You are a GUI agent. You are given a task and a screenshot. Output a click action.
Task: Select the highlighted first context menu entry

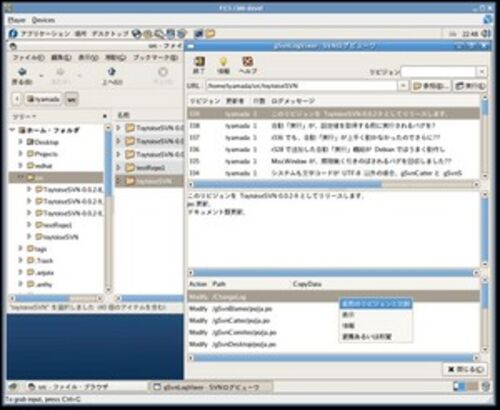[376, 304]
